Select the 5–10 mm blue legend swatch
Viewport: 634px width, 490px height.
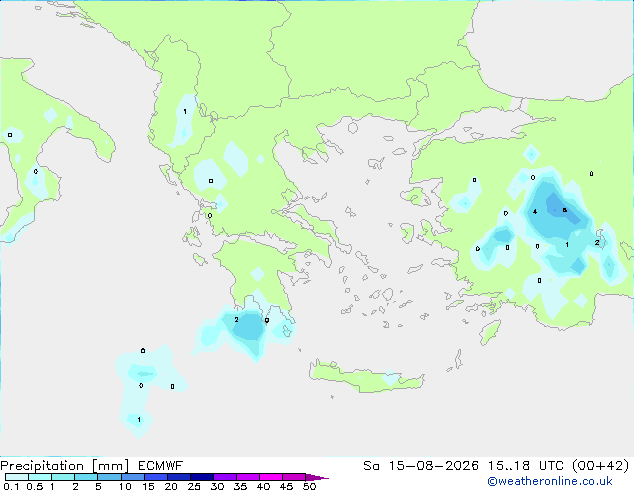tap(109, 477)
